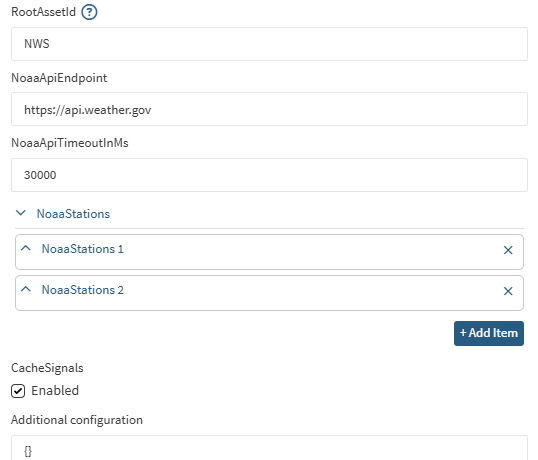Image resolution: width=538 pixels, height=460 pixels.
Task: Expand NoaaStations 2 chevron
Action: point(26,290)
